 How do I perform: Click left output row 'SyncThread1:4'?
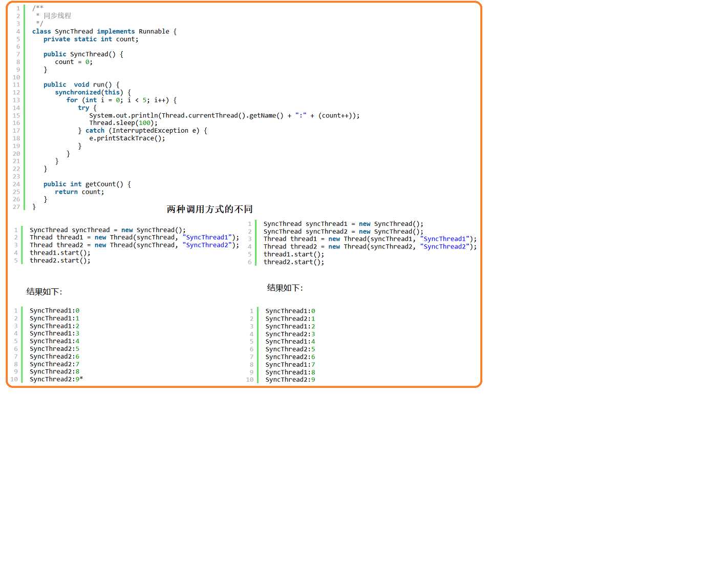(54, 341)
